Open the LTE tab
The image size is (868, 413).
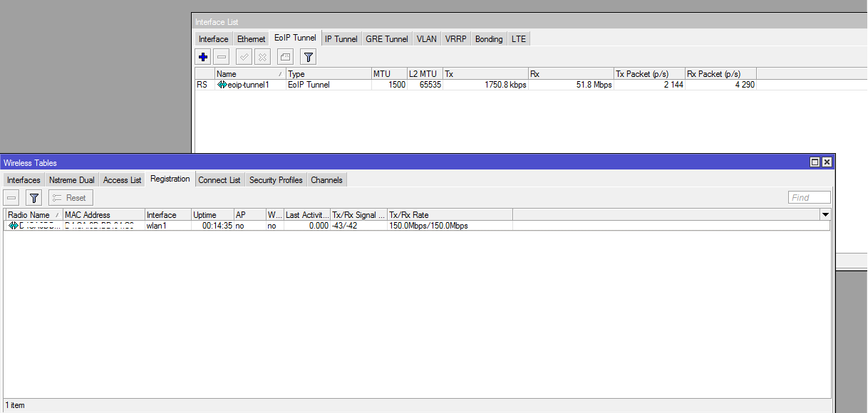[x=519, y=39]
